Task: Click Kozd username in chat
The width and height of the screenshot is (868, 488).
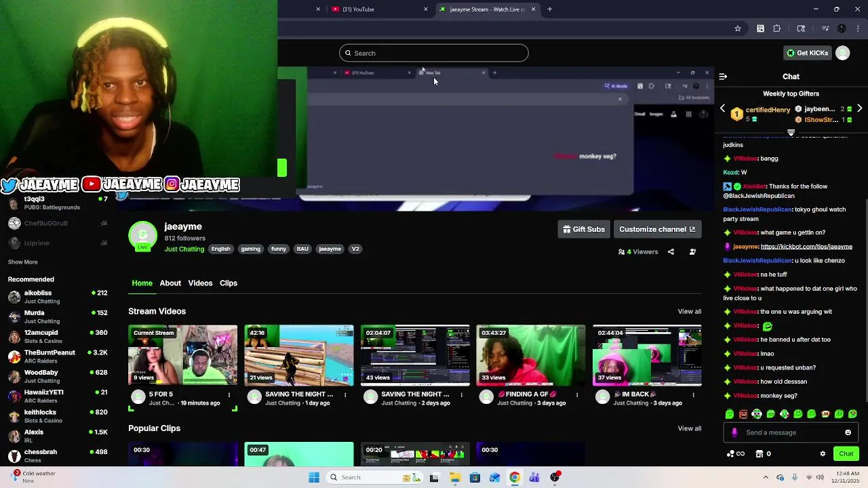Action: [730, 173]
